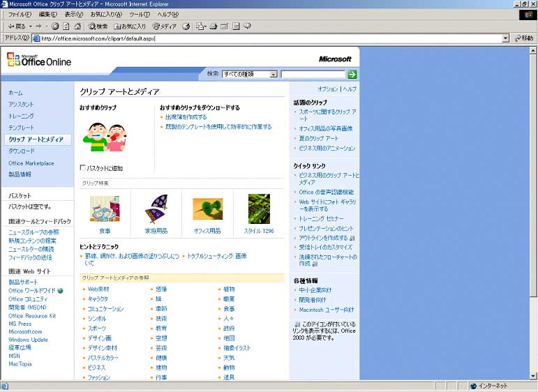
Task: Open the 家庭用品 fans thumbnail
Action: click(156, 209)
